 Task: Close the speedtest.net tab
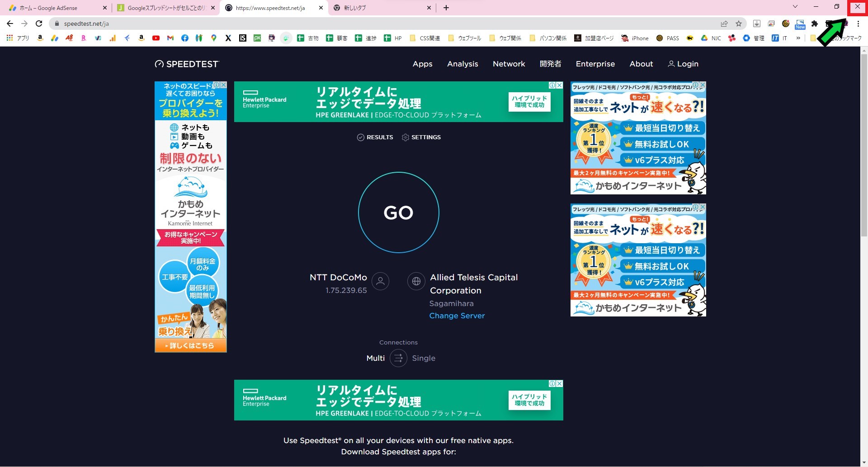321,8
